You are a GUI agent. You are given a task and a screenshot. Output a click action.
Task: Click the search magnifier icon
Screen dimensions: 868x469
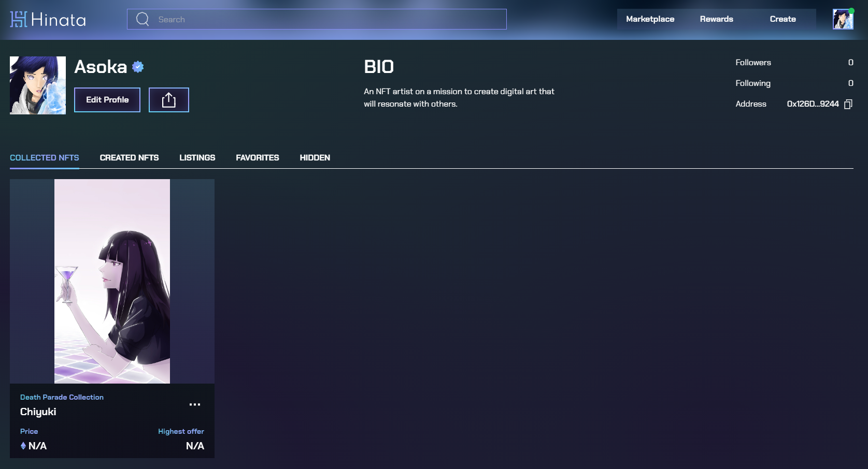(143, 19)
